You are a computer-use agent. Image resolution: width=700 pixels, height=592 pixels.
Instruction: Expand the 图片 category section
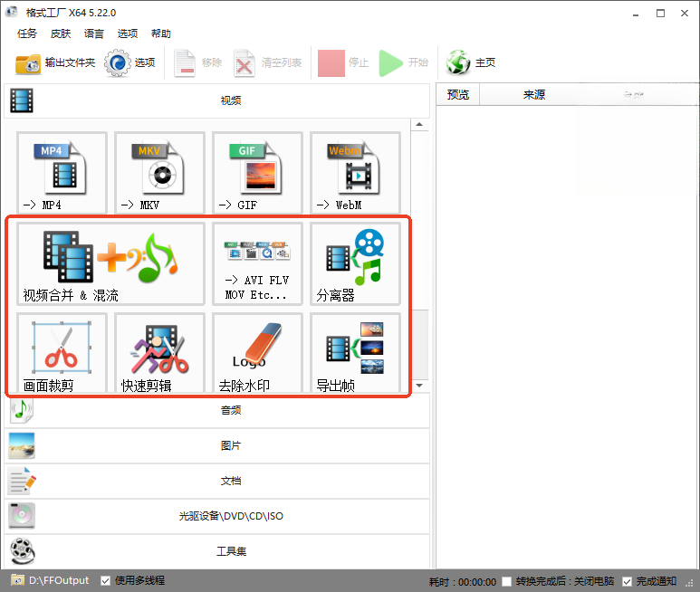217,445
